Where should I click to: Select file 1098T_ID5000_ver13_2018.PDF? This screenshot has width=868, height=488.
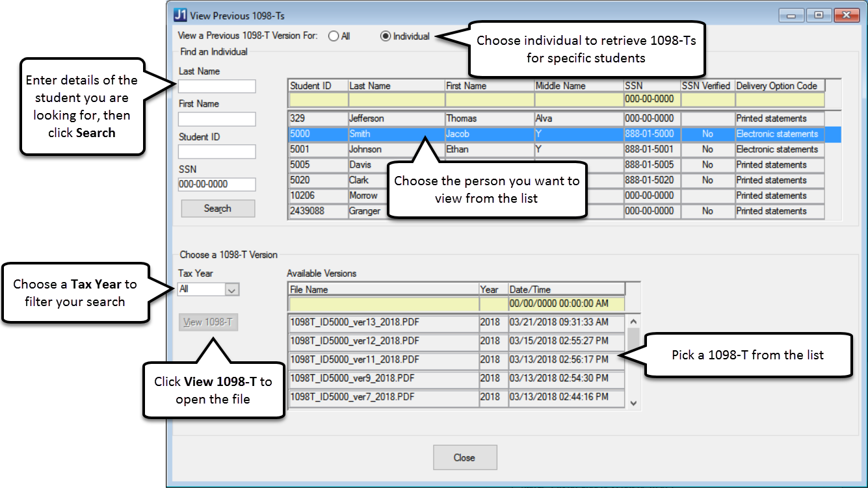384,322
